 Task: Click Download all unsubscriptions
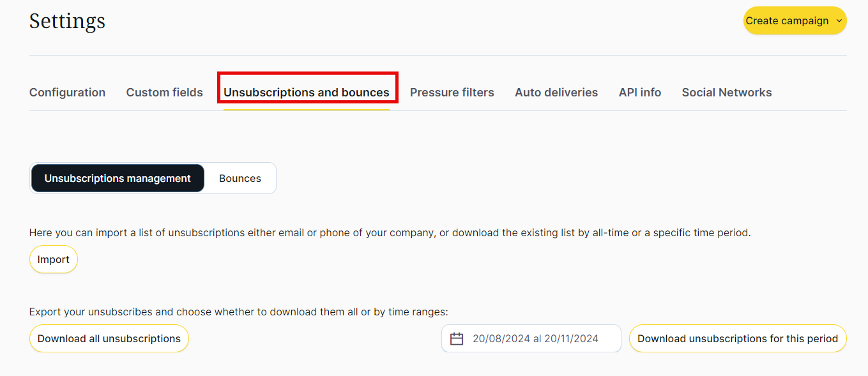pyautogui.click(x=109, y=338)
